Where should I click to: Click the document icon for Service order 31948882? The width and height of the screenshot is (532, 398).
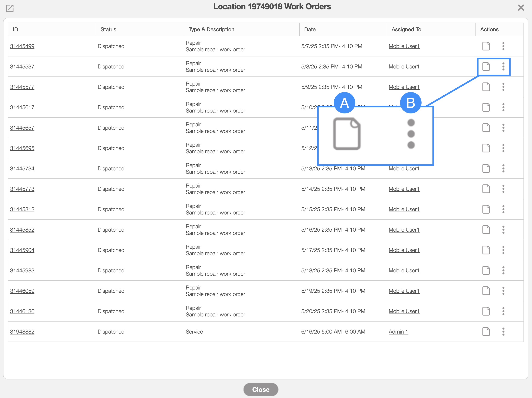click(x=486, y=332)
